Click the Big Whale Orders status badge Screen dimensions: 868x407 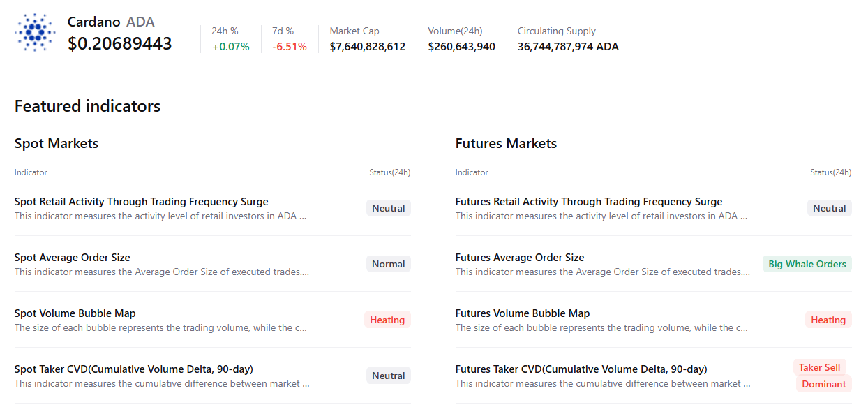(807, 264)
